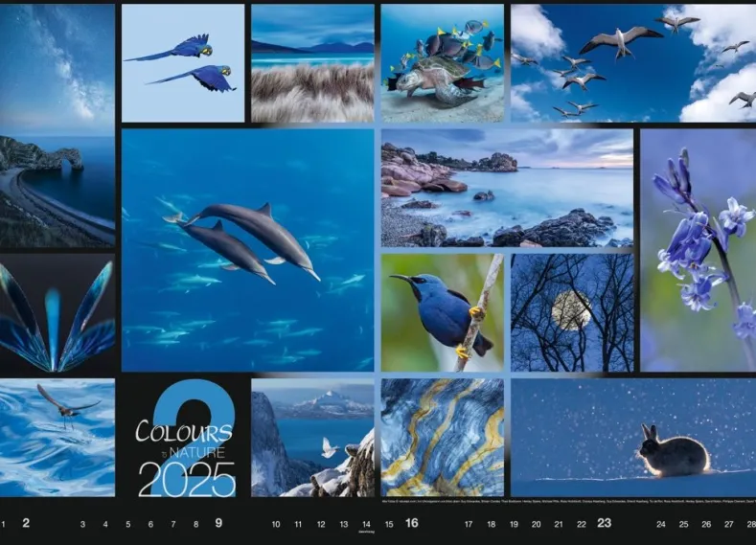Image resolution: width=756 pixels, height=545 pixels.
Task: Select date 20 on calendar strip
Action: (x=537, y=524)
